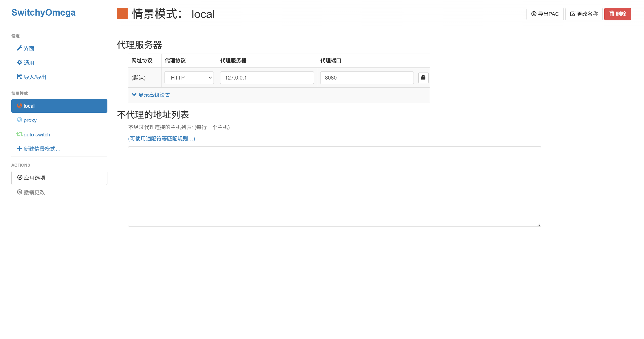Click the 更改名称 rename button
This screenshot has width=644, height=339.
tap(584, 14)
